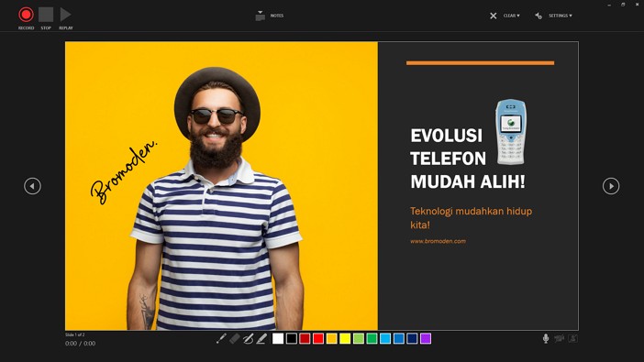The image size is (644, 362).
Task: Select the Pen ink tool
Action: tap(248, 338)
